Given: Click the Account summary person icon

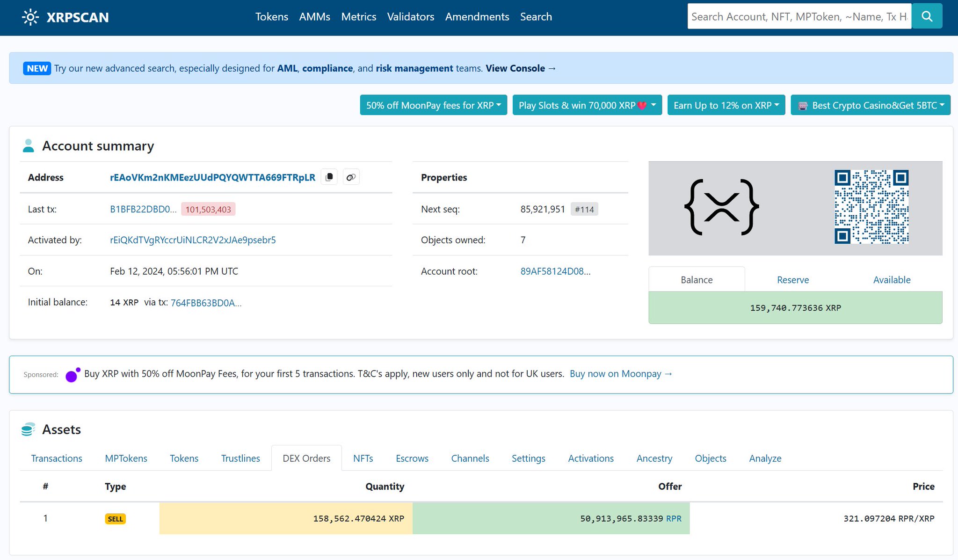Looking at the screenshot, I should 29,146.
